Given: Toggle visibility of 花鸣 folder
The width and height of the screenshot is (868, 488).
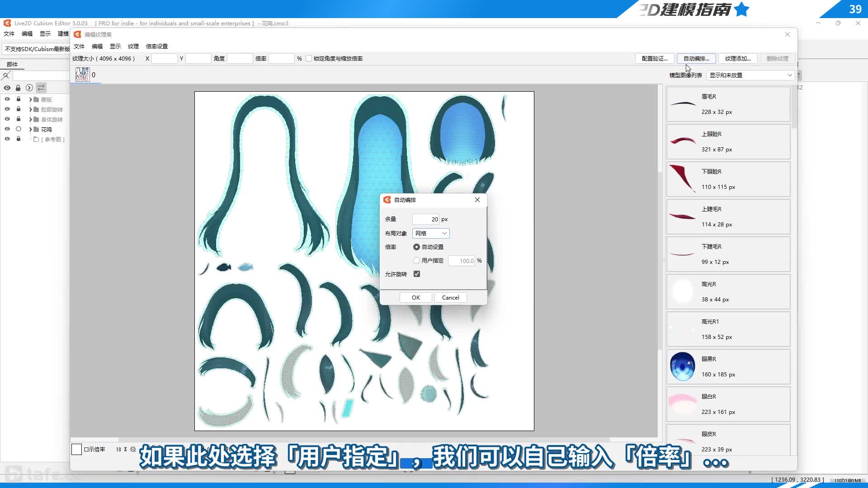Looking at the screenshot, I should tap(7, 129).
